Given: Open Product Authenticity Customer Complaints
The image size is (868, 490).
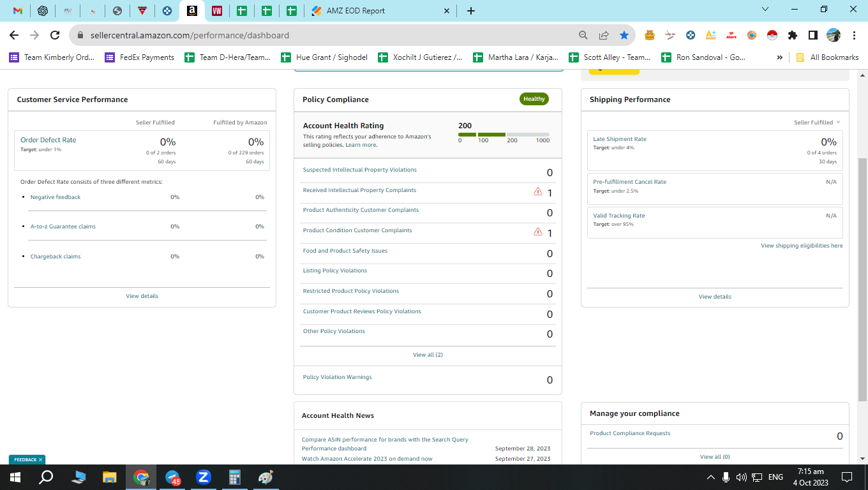Looking at the screenshot, I should 361,210.
